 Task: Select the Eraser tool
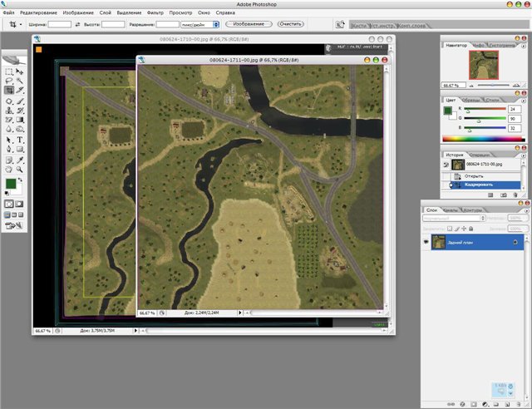pyautogui.click(x=9, y=120)
